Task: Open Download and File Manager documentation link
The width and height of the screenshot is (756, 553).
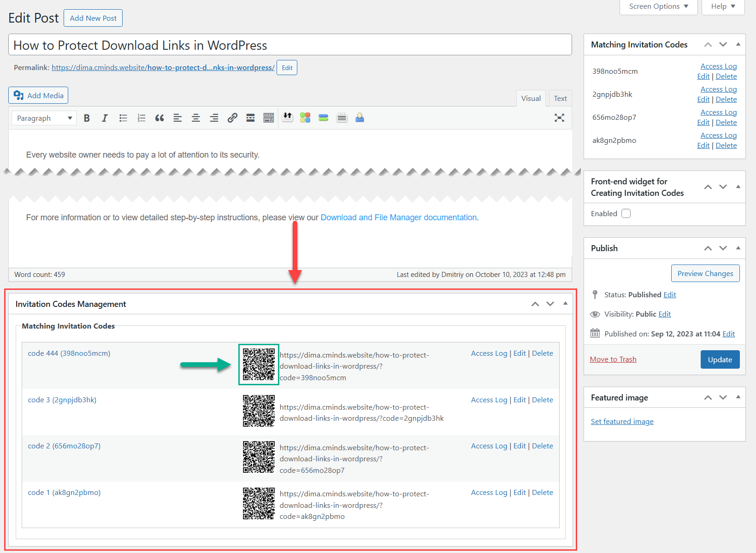Action: [x=399, y=218]
